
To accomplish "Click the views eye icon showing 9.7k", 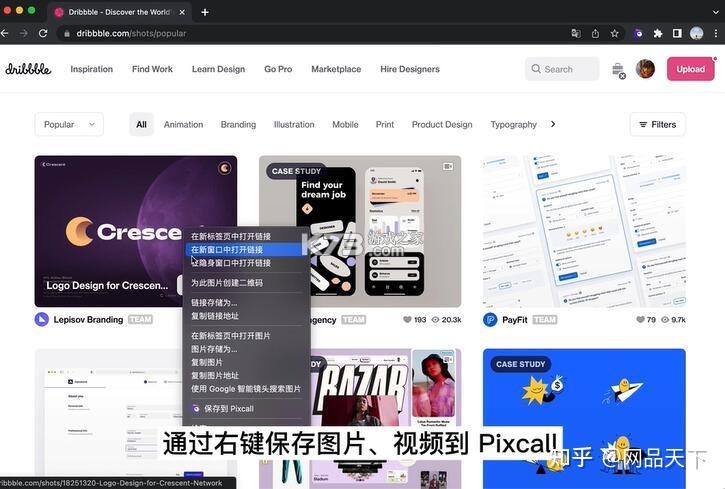I will pos(665,319).
